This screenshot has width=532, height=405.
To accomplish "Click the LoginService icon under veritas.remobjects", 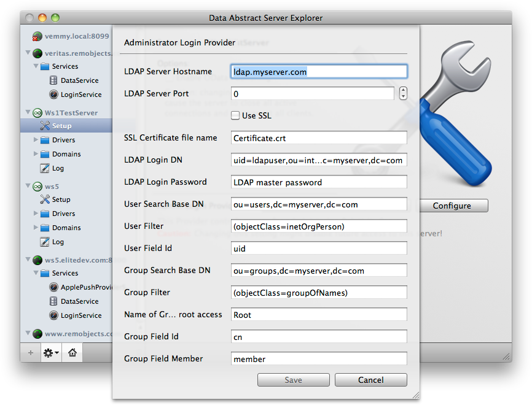I will [x=53, y=94].
